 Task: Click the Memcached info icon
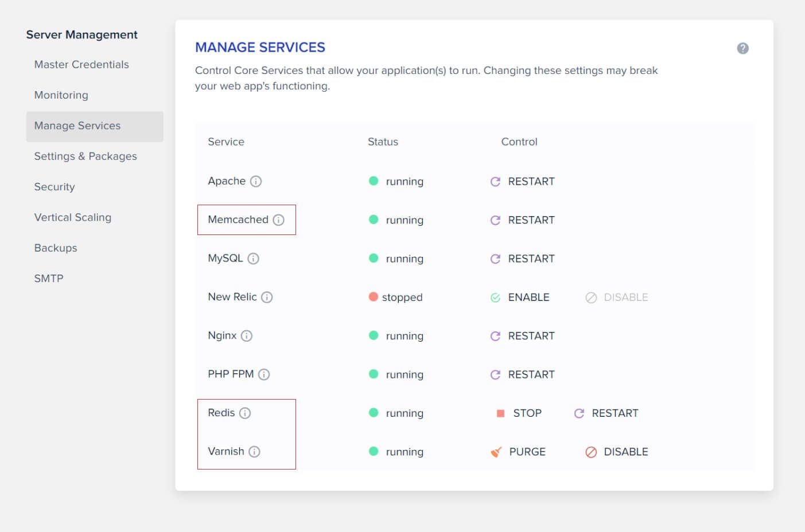click(x=278, y=220)
